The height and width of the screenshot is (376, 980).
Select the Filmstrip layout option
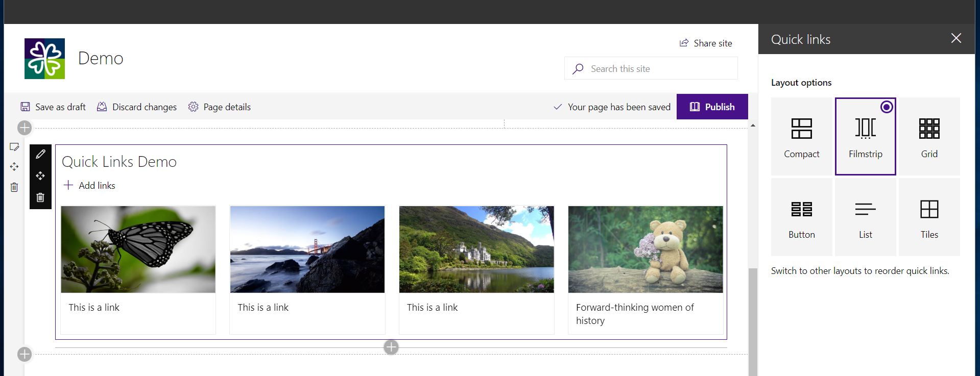tap(866, 136)
